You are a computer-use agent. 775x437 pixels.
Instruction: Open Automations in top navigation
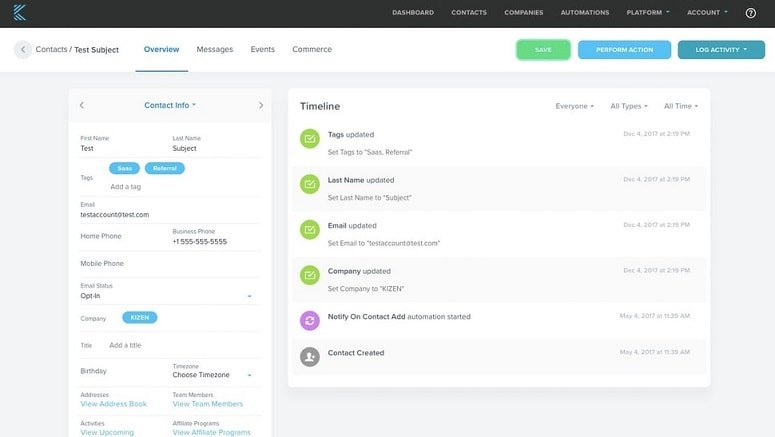click(585, 12)
